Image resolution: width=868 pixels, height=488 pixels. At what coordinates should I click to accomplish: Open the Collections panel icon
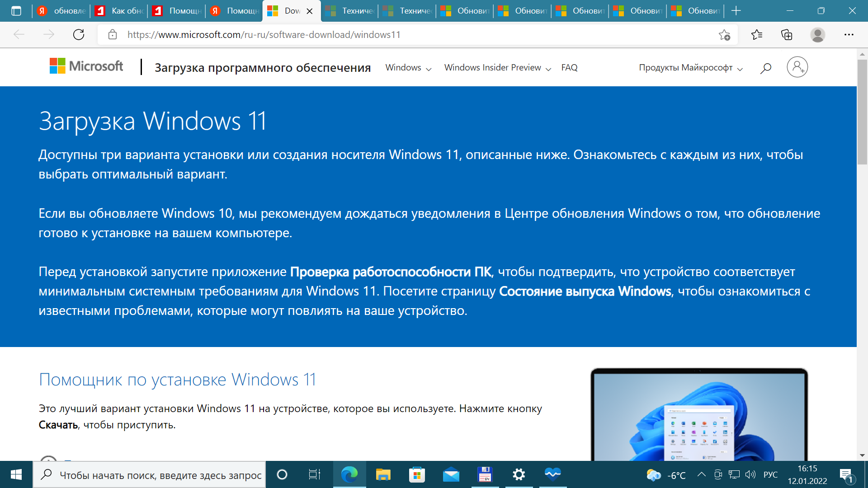(x=787, y=35)
